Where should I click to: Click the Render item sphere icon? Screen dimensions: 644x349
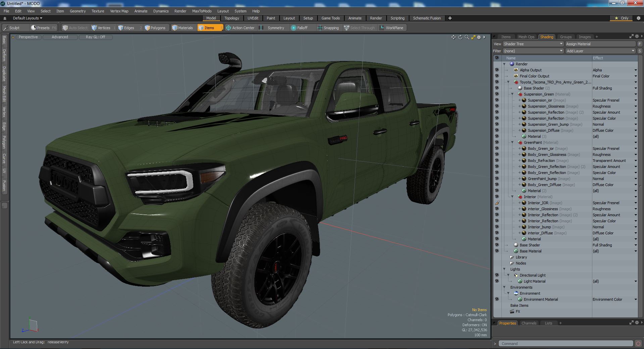(x=512, y=64)
